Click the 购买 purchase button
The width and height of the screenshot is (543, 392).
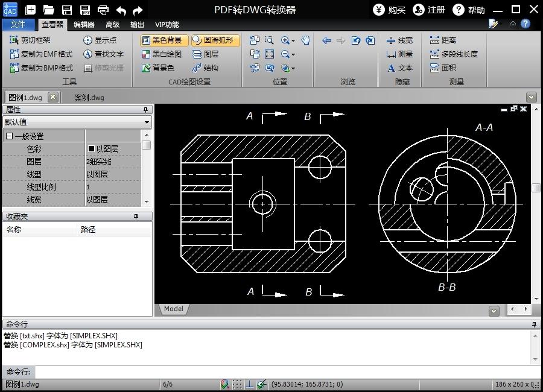(389, 10)
